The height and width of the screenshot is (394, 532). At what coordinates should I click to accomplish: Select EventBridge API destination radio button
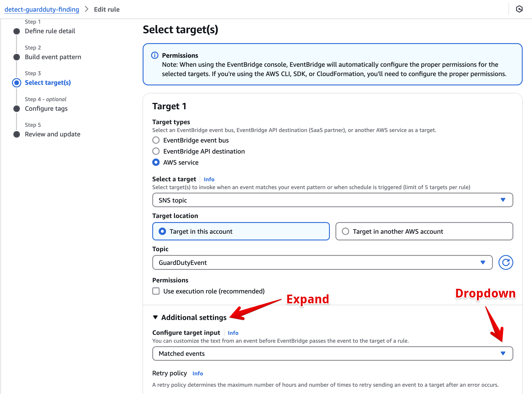156,151
